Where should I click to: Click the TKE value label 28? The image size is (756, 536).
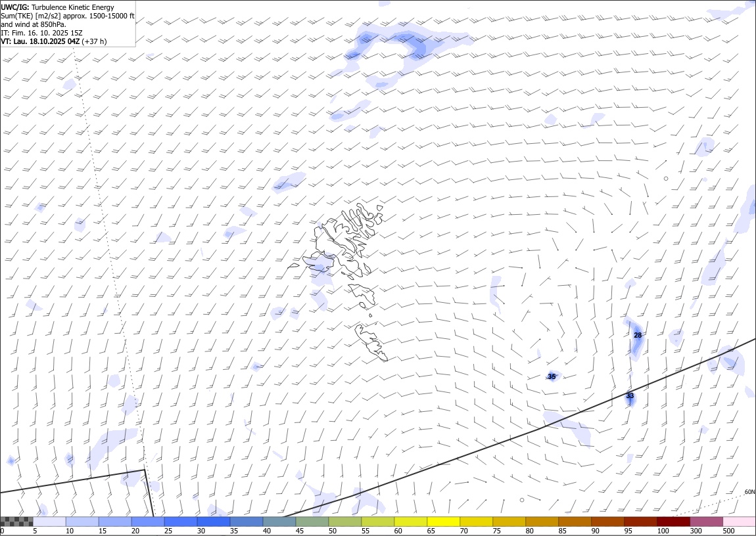pyautogui.click(x=638, y=335)
